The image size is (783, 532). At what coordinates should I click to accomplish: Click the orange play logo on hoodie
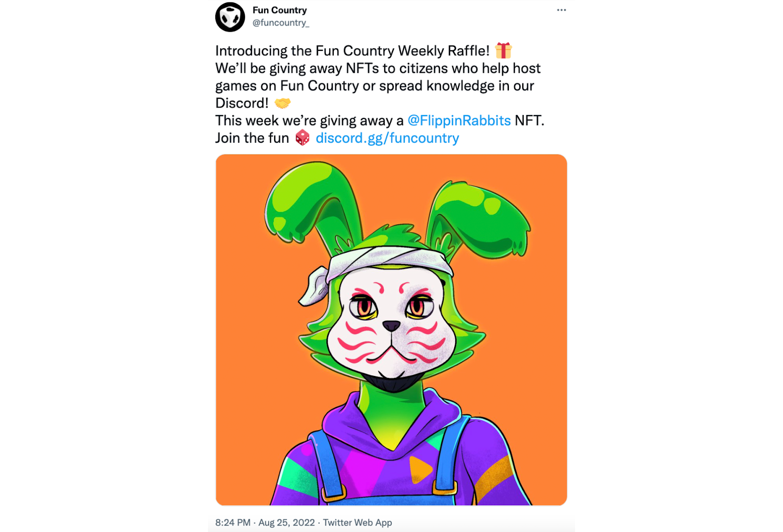[x=420, y=469]
